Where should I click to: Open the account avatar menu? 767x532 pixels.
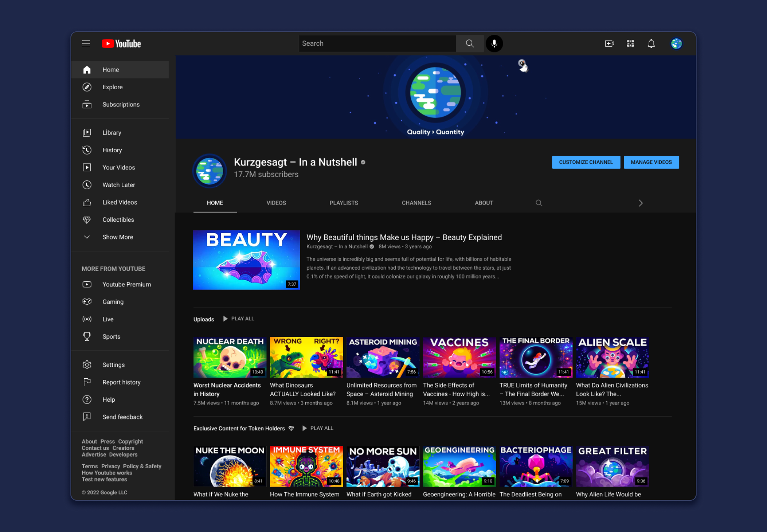tap(676, 43)
